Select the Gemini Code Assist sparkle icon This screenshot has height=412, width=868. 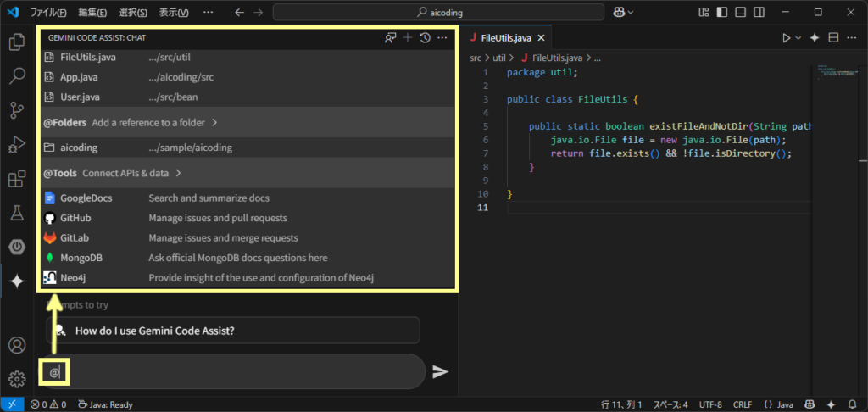pyautogui.click(x=17, y=281)
